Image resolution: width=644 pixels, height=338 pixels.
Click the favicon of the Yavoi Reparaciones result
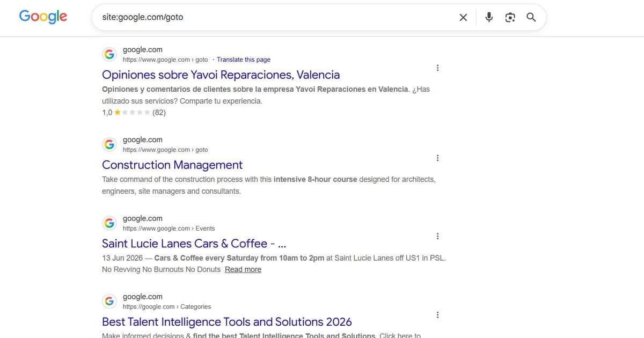tap(109, 54)
